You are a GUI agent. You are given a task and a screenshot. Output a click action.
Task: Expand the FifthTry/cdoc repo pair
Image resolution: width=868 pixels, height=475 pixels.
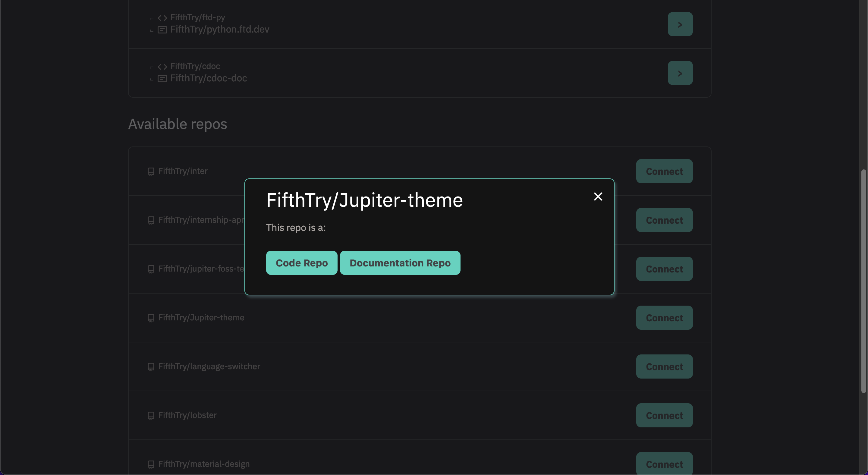pos(680,73)
